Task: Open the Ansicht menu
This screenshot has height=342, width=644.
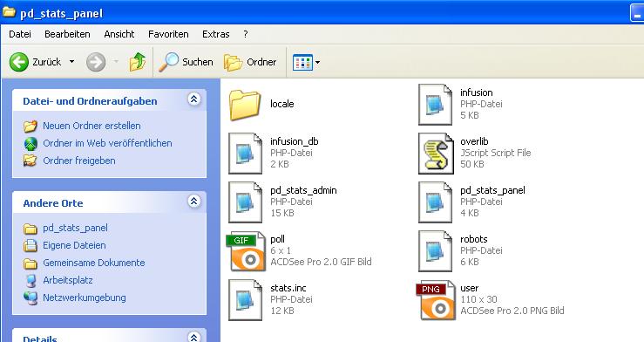Action: pyautogui.click(x=119, y=34)
